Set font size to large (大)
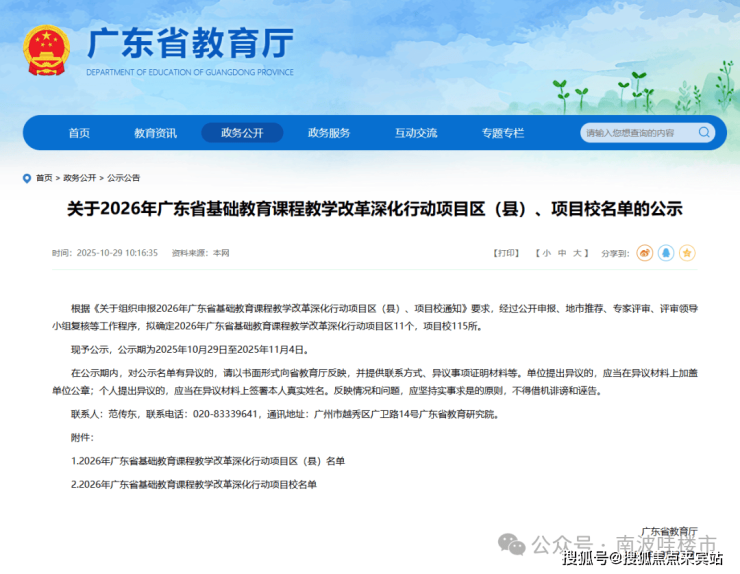 (575, 253)
